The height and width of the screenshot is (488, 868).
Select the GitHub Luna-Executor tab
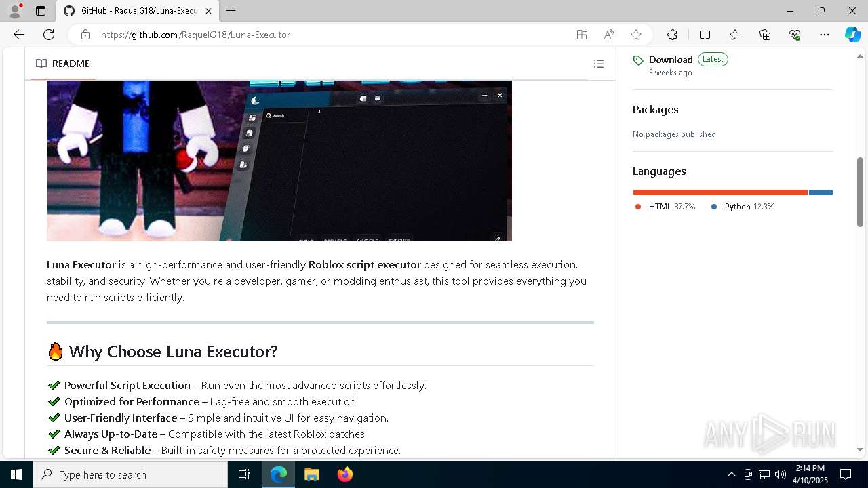pos(138,11)
